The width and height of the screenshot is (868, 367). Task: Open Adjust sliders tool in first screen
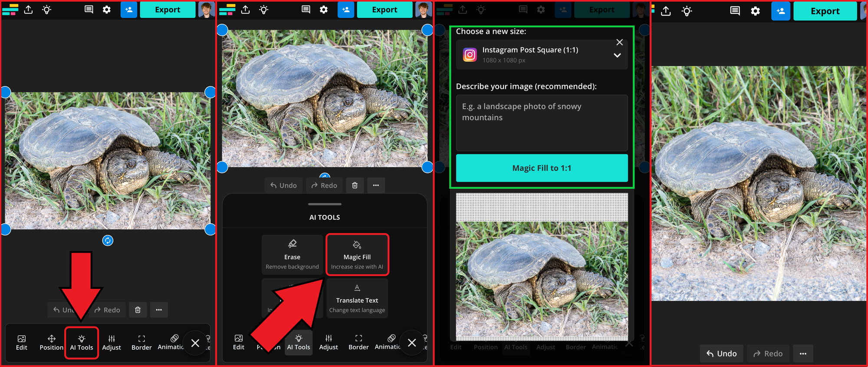pyautogui.click(x=112, y=342)
